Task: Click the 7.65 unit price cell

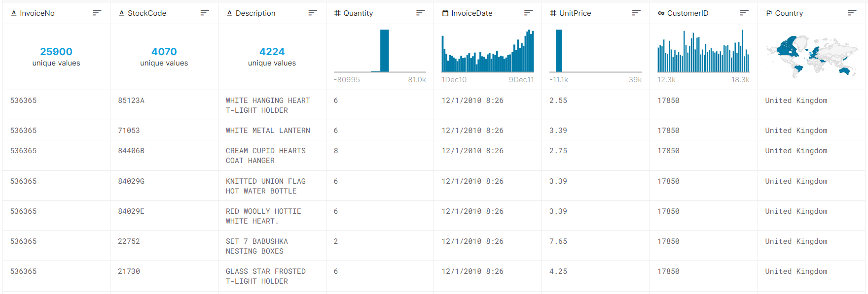Action: point(558,241)
